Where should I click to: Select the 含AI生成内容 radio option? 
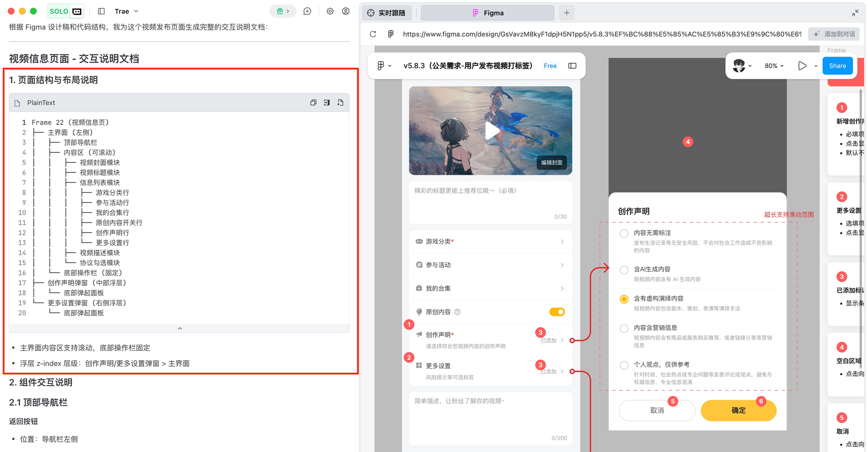coord(624,270)
